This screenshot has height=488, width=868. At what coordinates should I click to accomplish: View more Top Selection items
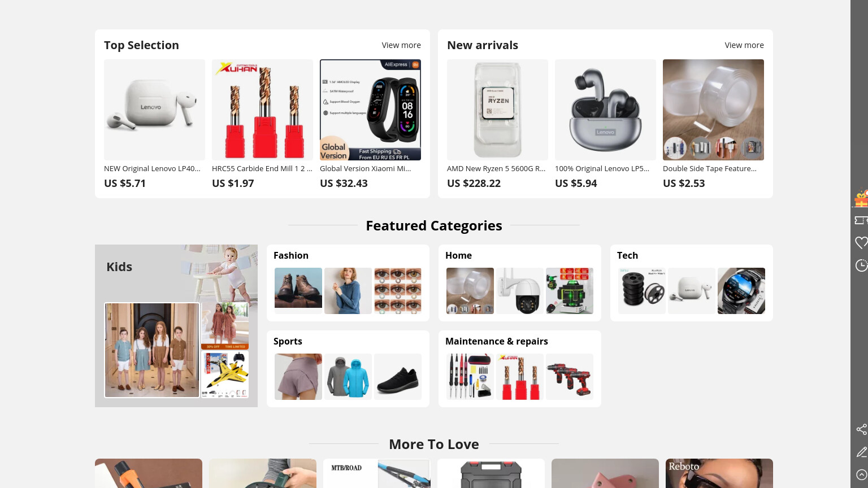tap(401, 45)
